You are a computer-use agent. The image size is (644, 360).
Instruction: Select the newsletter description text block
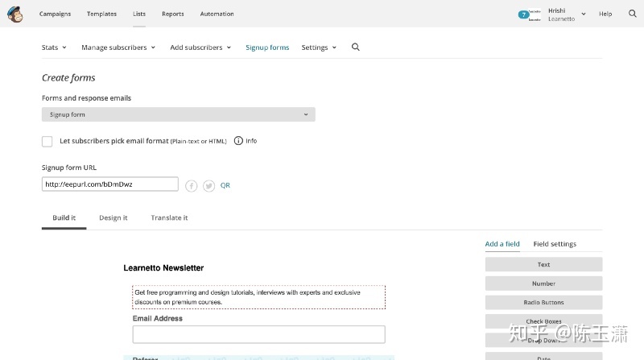coord(258,297)
